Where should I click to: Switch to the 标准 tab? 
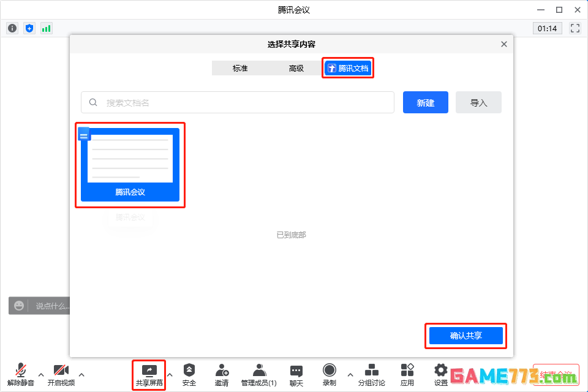(240, 68)
